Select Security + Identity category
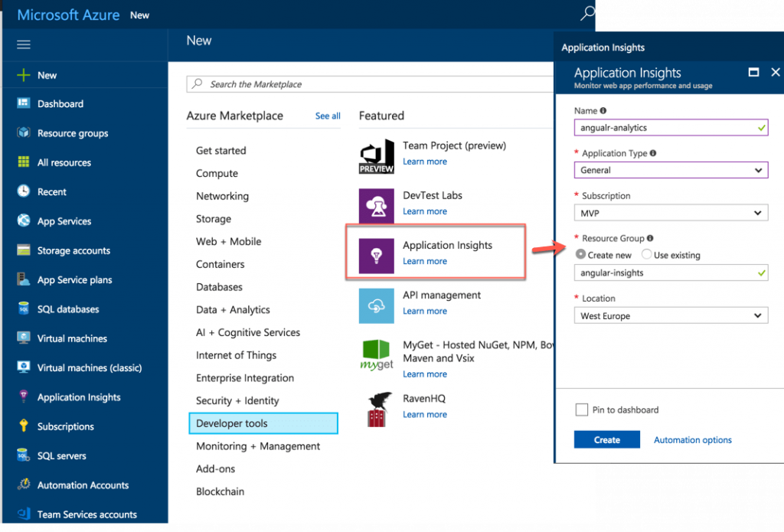 (237, 400)
